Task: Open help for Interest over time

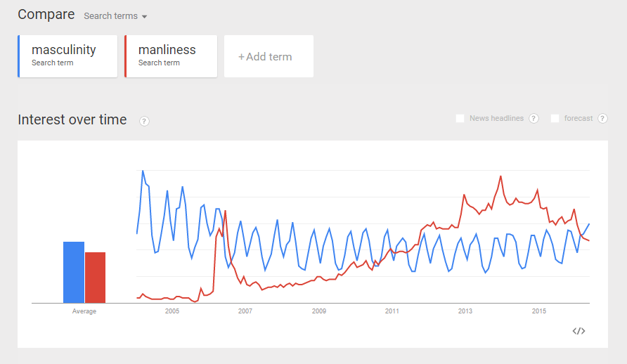Action: click(144, 121)
